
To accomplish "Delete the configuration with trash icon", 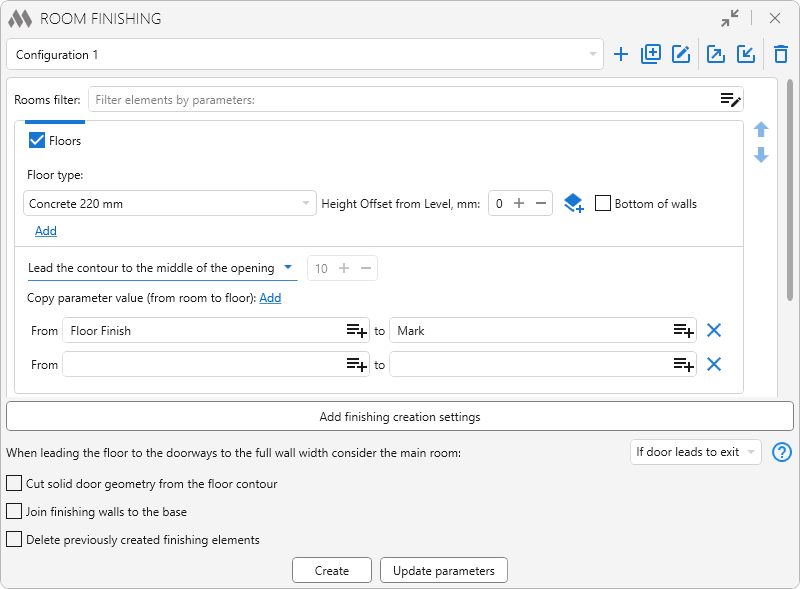I will point(781,54).
